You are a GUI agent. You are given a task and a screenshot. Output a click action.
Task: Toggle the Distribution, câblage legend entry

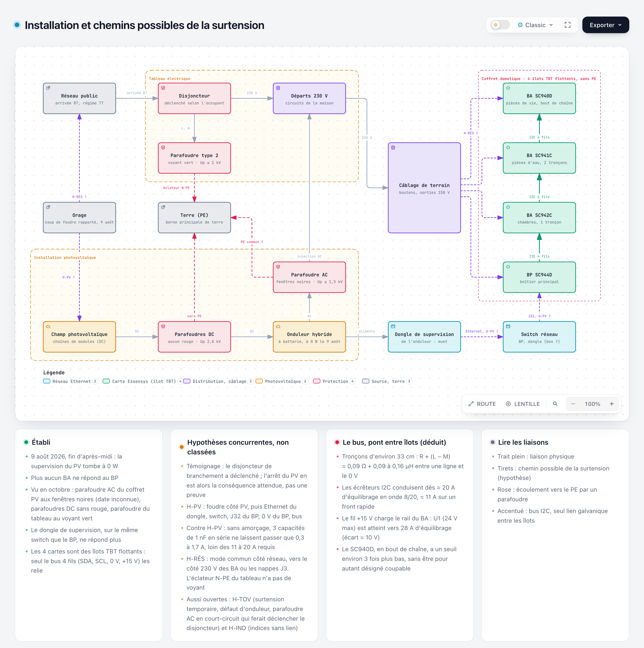(x=218, y=381)
